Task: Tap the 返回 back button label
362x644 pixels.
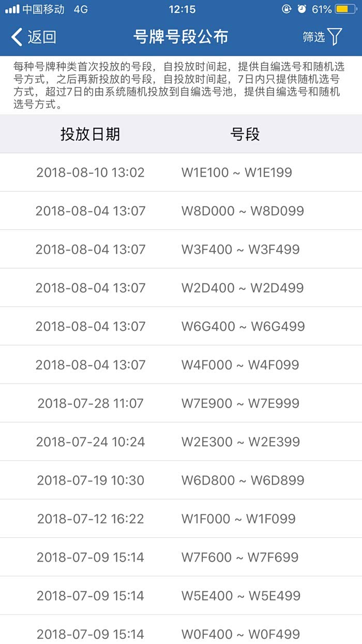Action: click(x=42, y=37)
